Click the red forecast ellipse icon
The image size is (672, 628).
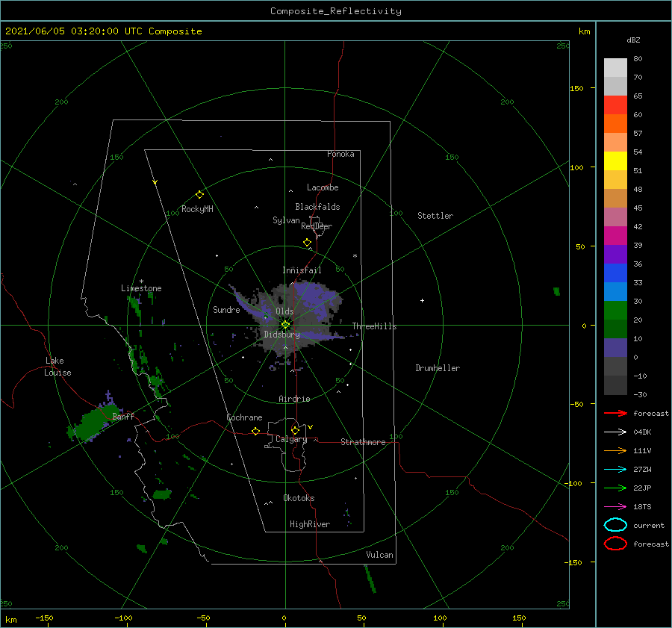[x=615, y=544]
